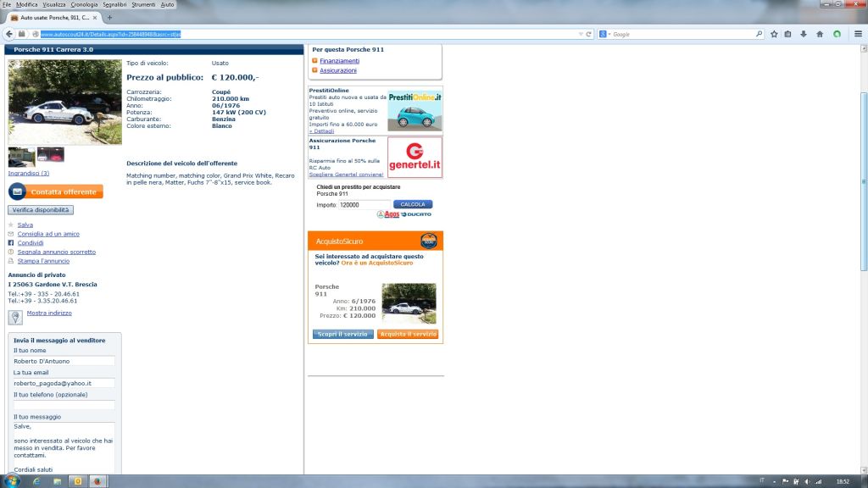Show bookmarks list icon in toolbar
The width and height of the screenshot is (868, 488).
coord(787,34)
